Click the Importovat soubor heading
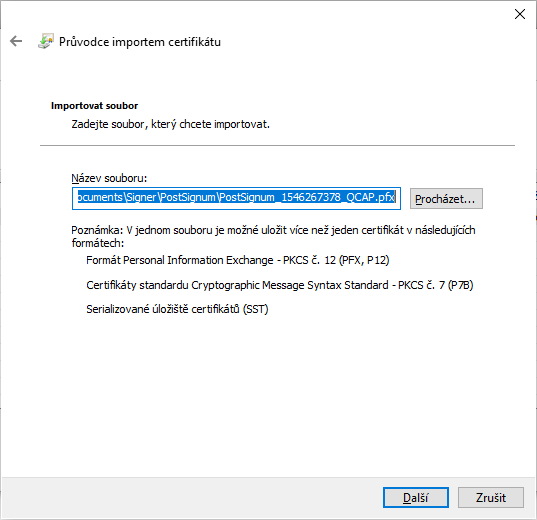The image size is (537, 520). click(x=95, y=106)
